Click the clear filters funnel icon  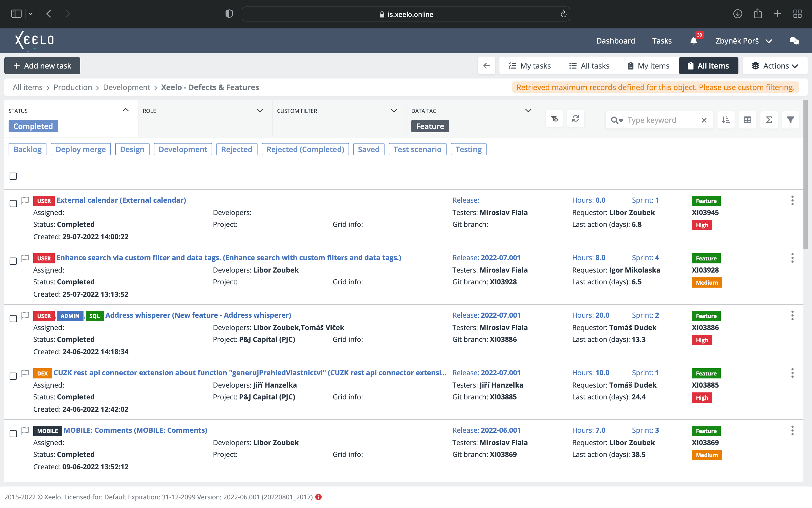point(554,119)
